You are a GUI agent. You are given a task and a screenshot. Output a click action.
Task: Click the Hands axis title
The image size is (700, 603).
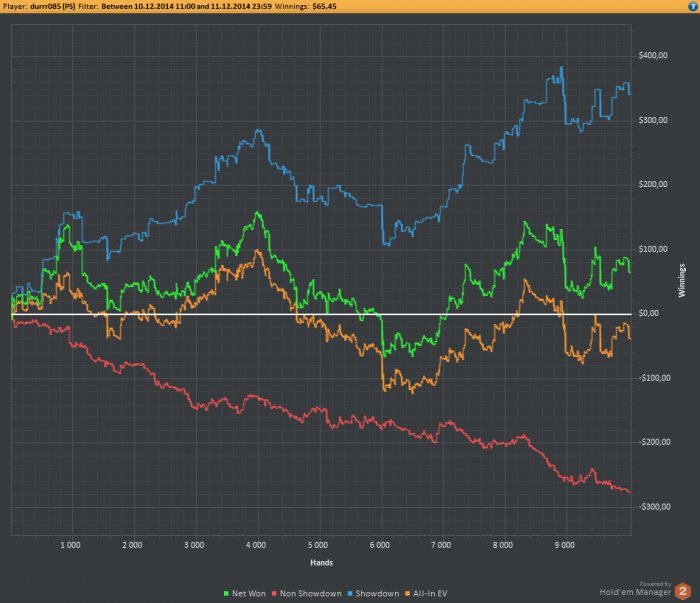coord(321,563)
